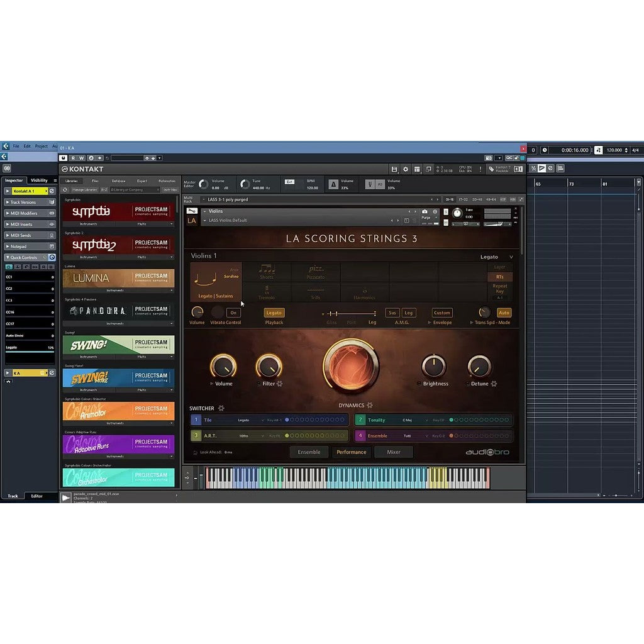
Task: Open the Switcher settings gear
Action: click(221, 408)
